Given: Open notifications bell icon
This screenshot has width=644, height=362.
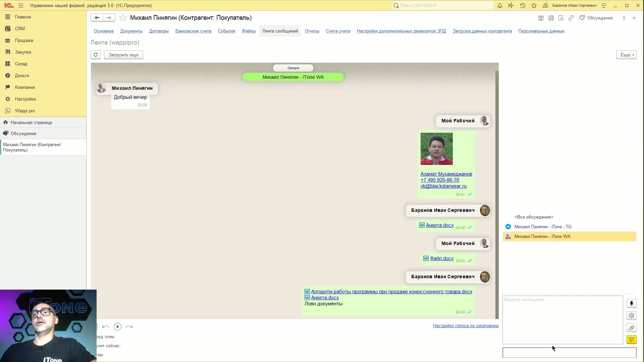Looking at the screenshot, I should pyautogui.click(x=499, y=5).
